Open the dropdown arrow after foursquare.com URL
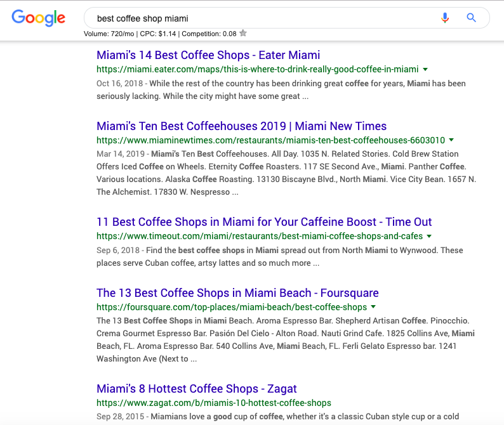This screenshot has height=425, width=504. click(x=373, y=307)
